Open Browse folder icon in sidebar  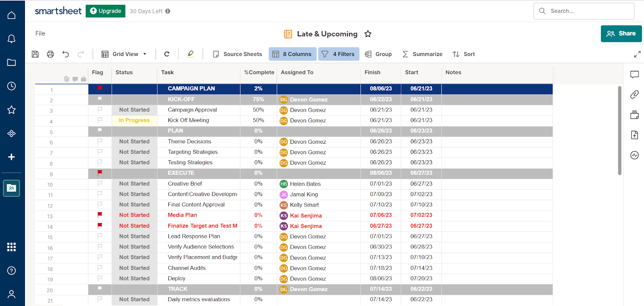[x=12, y=62]
